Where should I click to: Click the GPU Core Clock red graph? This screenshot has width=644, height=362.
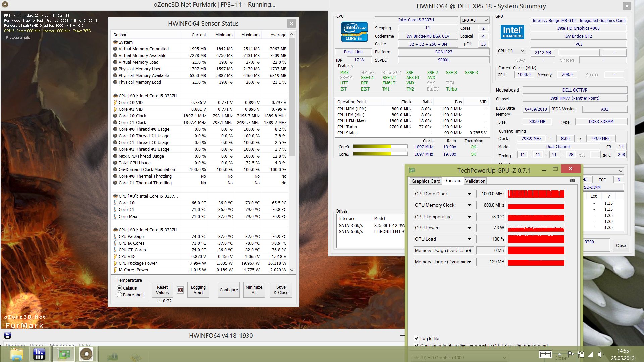536,194
